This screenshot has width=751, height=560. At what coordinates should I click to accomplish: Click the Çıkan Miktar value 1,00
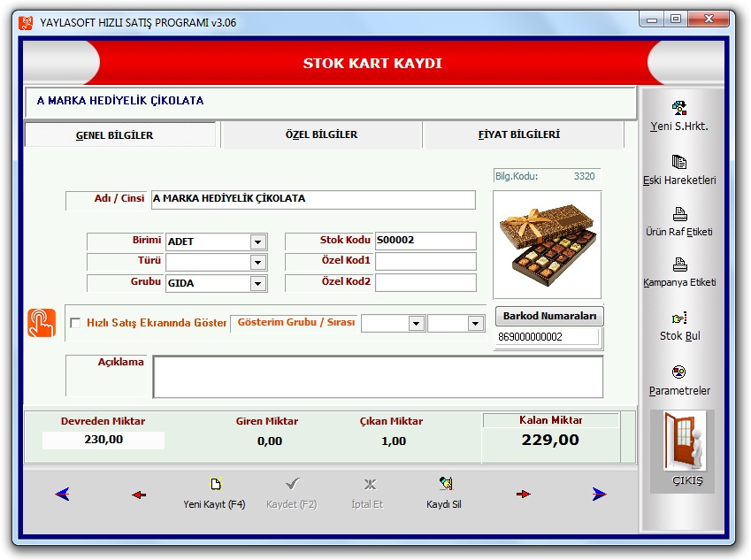coord(394,441)
